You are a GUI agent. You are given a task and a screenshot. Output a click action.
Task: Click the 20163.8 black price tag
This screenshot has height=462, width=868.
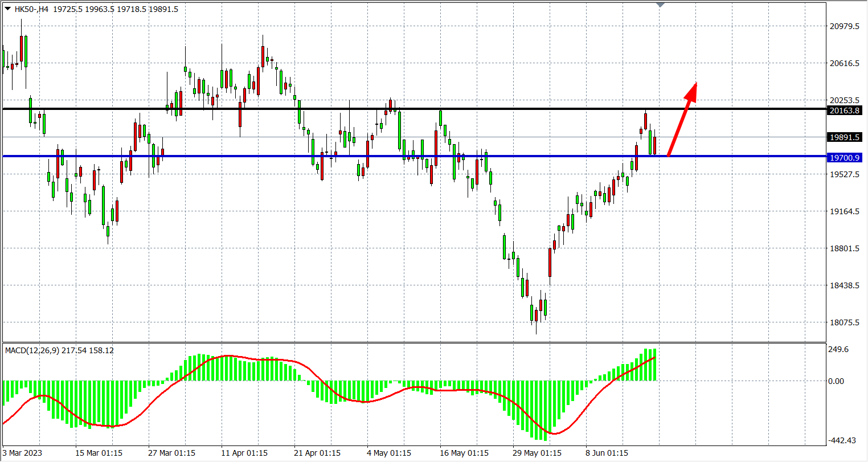pos(845,111)
